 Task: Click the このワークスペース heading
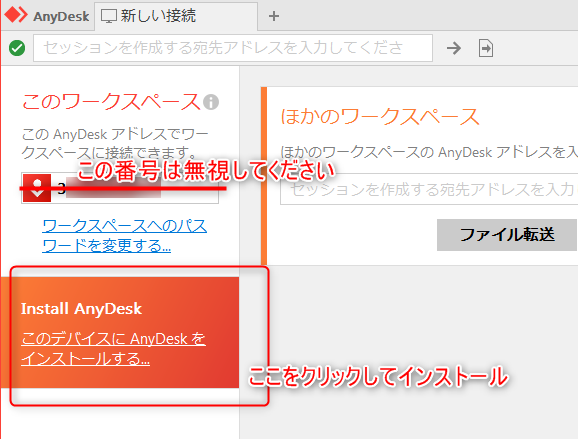point(111,101)
